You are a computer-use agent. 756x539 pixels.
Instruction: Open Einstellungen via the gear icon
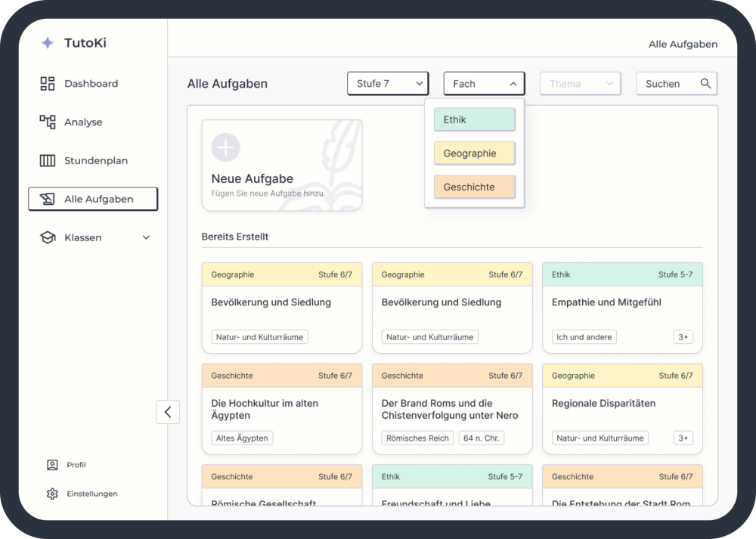[52, 494]
